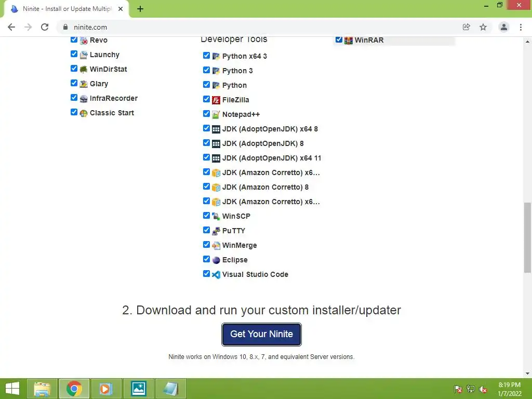Click the JDK (AdoptOpenJDK) x64 8 icon
Screen dimensions: 532x399
pos(216,129)
